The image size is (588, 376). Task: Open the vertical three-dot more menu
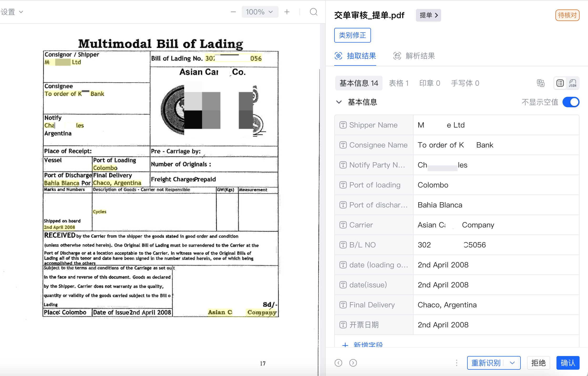tap(457, 363)
